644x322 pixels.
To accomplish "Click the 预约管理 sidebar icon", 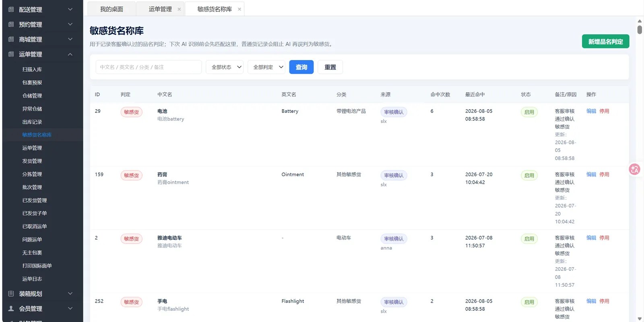I will (11, 24).
